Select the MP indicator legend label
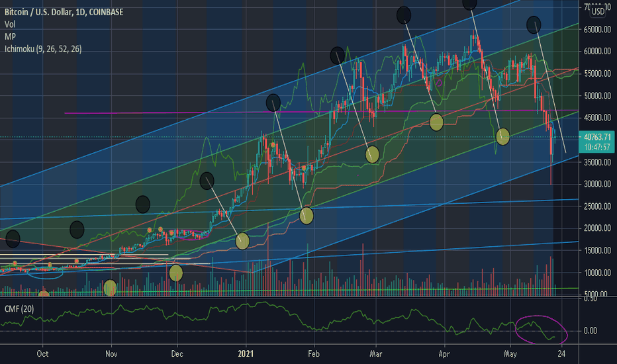The image size is (617, 364). pyautogui.click(x=10, y=36)
